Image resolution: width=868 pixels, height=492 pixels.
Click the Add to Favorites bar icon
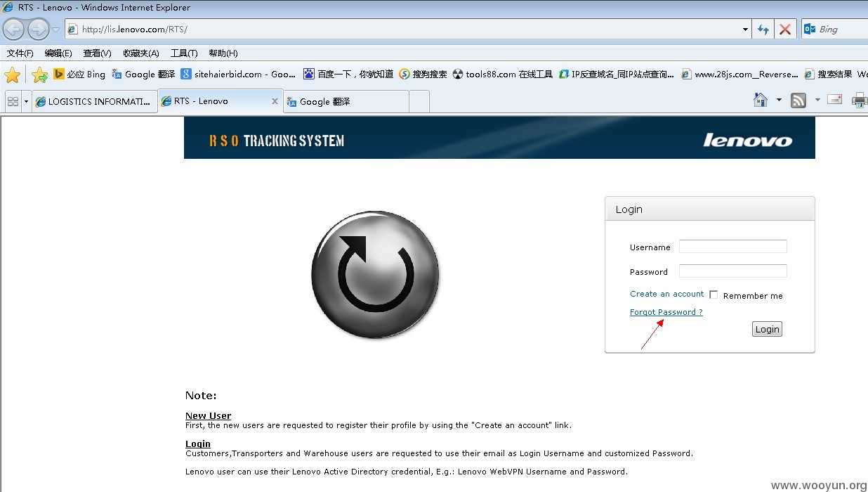(x=40, y=75)
